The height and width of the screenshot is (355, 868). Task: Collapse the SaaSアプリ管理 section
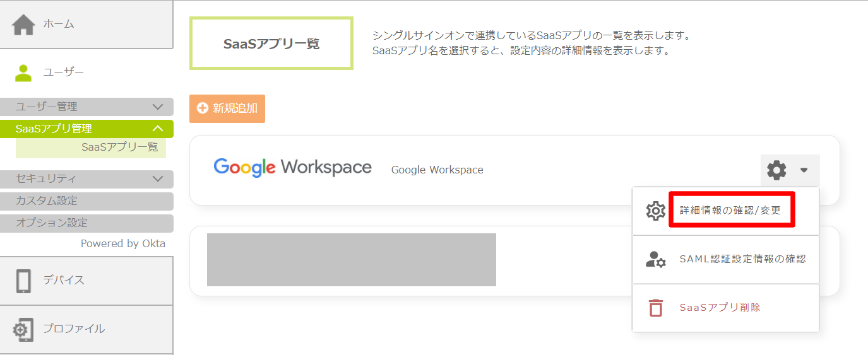pos(158,129)
